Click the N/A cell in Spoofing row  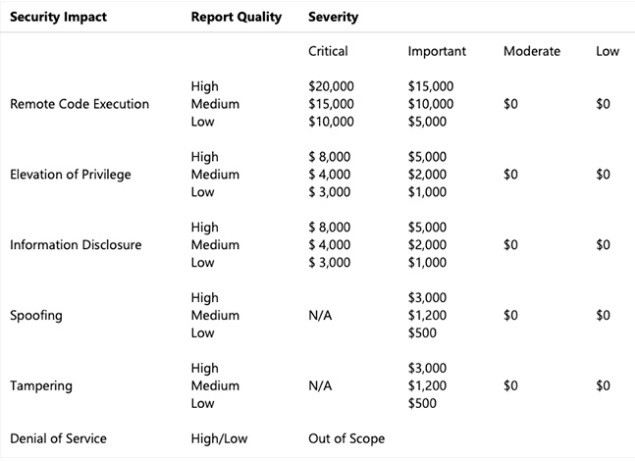click(320, 315)
